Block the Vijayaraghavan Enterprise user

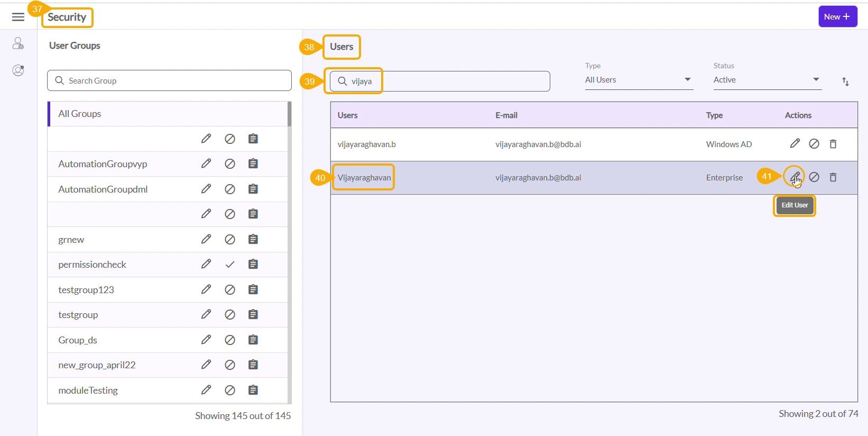[814, 177]
